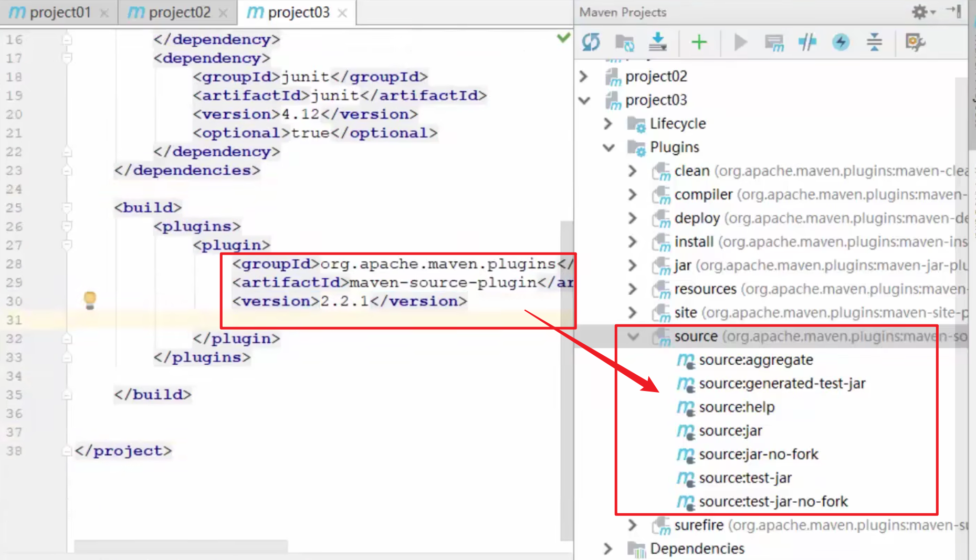Click Download Sources and Documentation icon
This screenshot has width=976, height=560.
pyautogui.click(x=657, y=42)
